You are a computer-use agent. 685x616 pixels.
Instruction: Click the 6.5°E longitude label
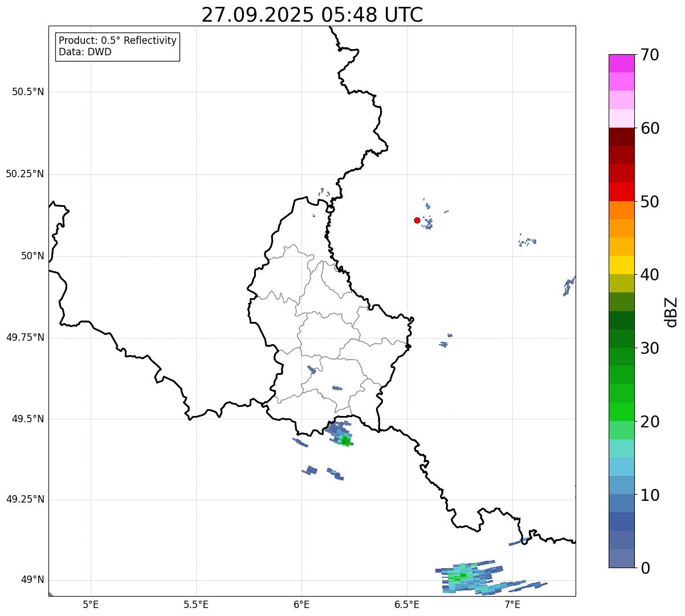(x=407, y=604)
